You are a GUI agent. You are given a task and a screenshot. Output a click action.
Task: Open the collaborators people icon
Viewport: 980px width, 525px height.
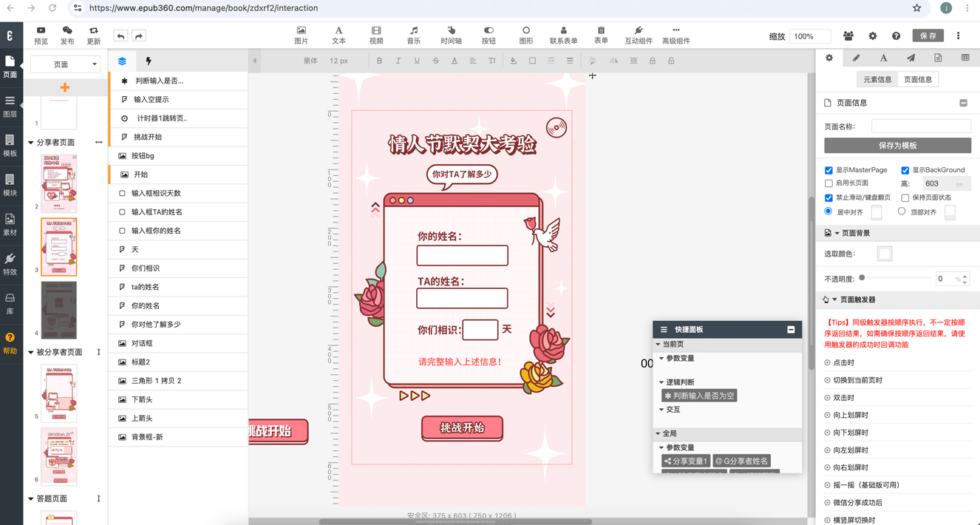pyautogui.click(x=848, y=35)
